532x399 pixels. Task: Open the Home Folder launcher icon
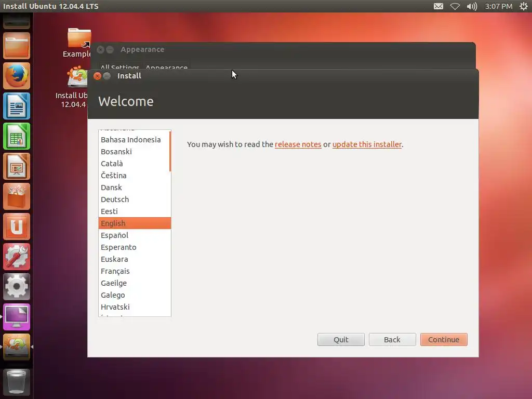point(16,46)
